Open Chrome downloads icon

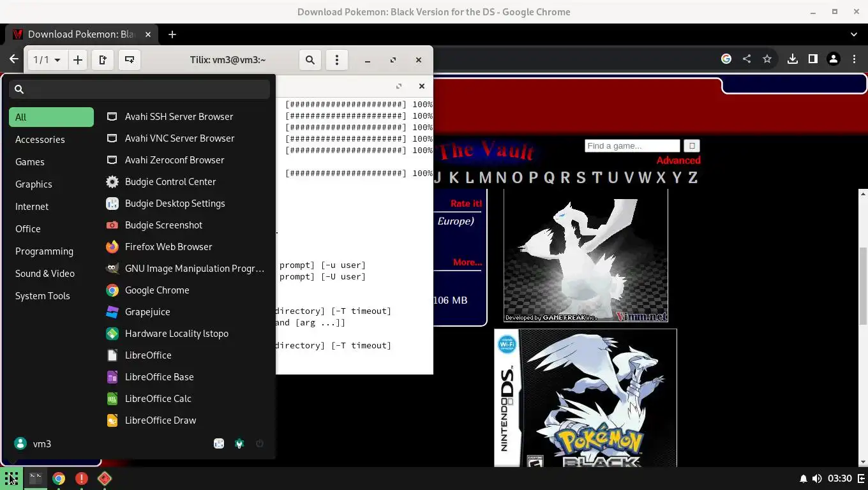pyautogui.click(x=793, y=59)
